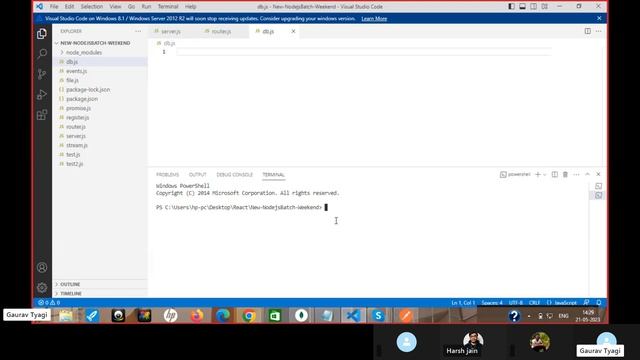Open MongoDB Compass leaf icon in taskbar
Screen dimensions: 640x360
(x=301, y=316)
